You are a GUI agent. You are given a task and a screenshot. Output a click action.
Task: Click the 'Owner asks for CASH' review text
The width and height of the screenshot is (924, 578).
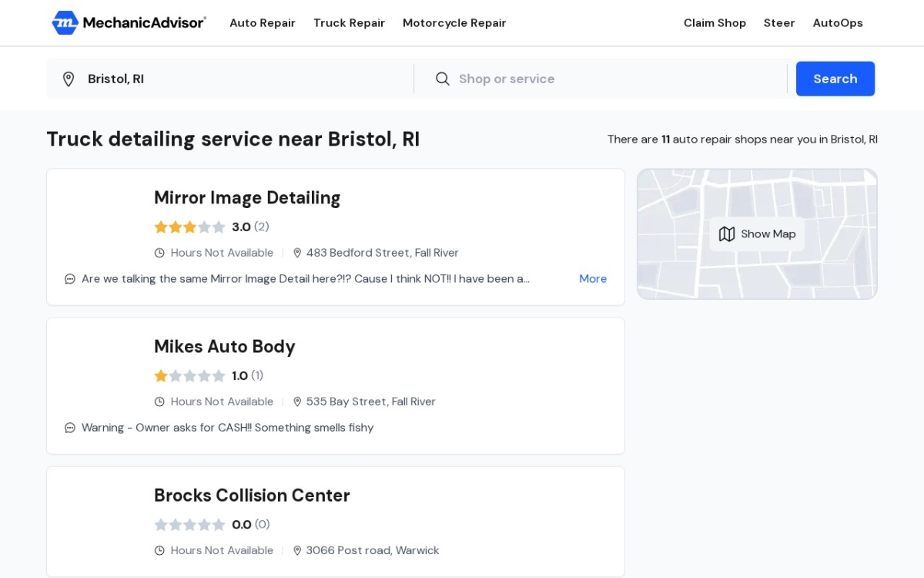227,428
